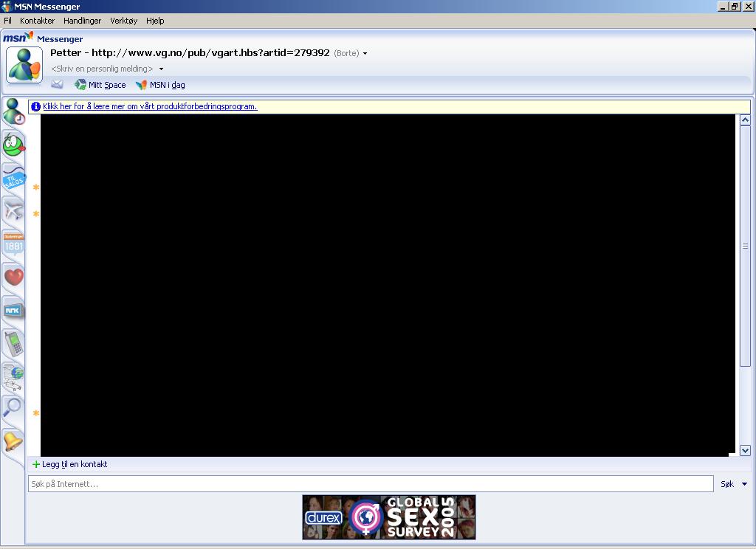
Task: Expand the Søk options dropdown arrow
Action: point(744,484)
